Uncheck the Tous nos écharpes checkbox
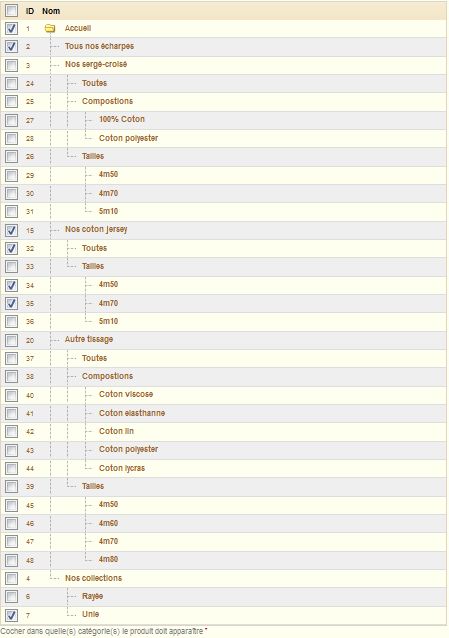Image resolution: width=449 pixels, height=638 pixels. click(11, 46)
